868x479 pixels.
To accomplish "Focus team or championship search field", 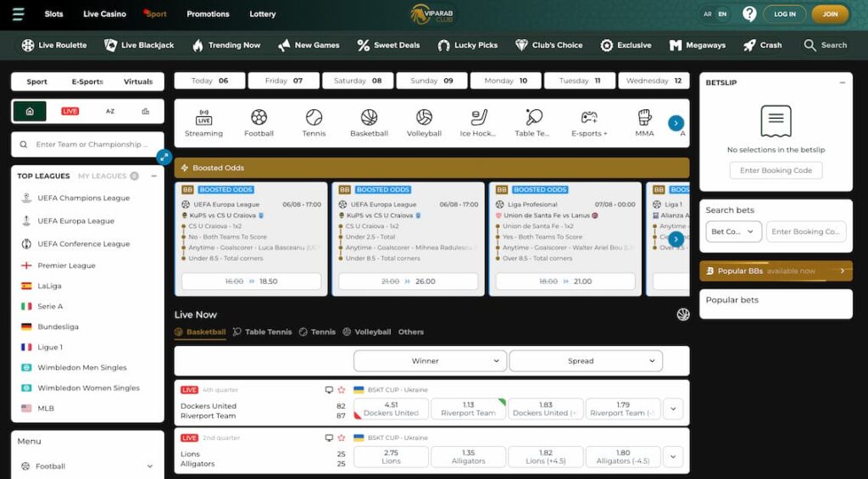I will [x=87, y=144].
